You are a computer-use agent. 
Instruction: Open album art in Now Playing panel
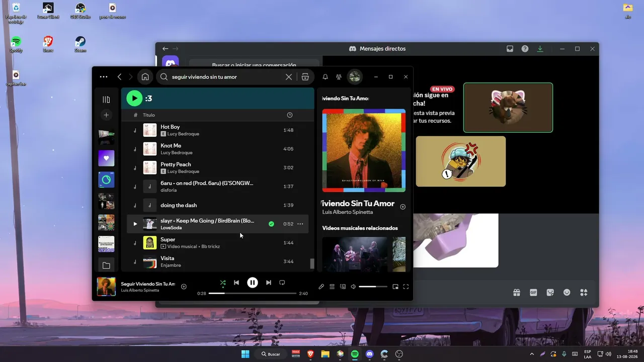tap(364, 150)
